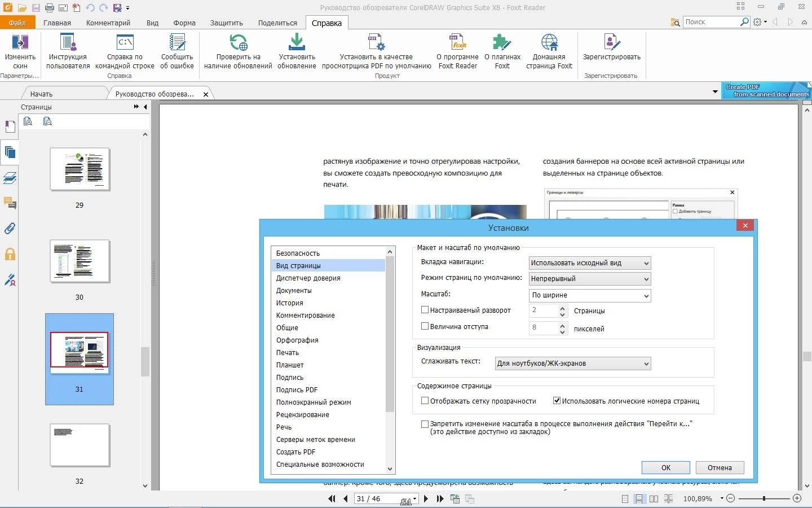Viewport: 812px width, 508px height.
Task: Toggle Запретить изменение масштаба checkbox
Action: 425,424
